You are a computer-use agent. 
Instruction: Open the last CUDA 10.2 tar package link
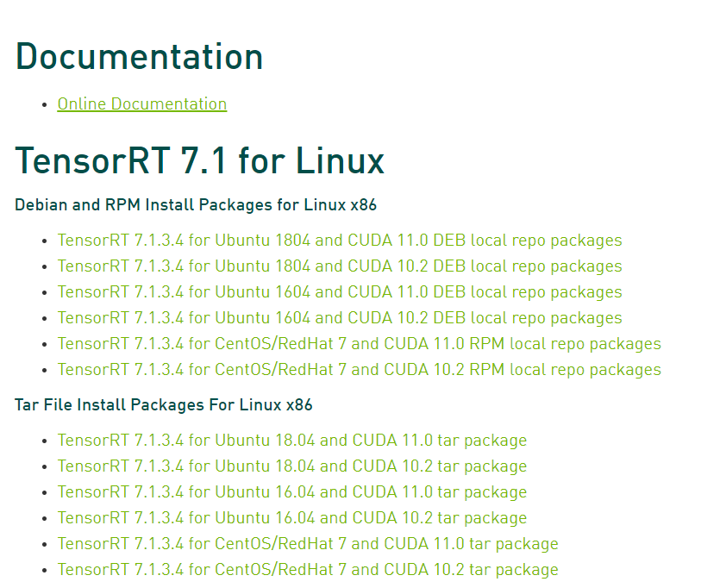(x=307, y=569)
